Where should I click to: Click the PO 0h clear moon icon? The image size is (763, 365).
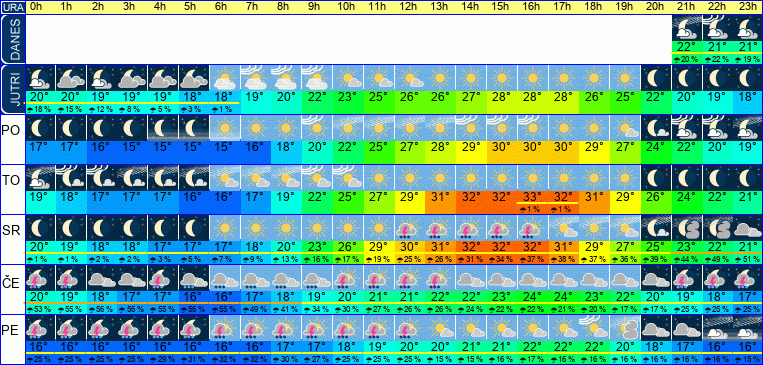[x=40, y=128]
